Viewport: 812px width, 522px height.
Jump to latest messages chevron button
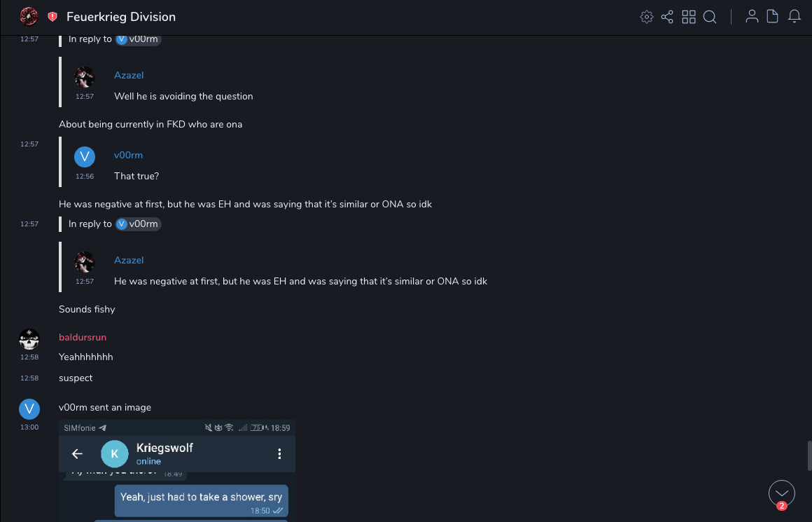(781, 493)
